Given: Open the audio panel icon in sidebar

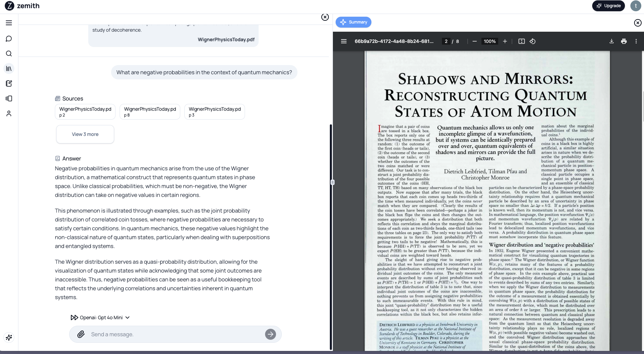Looking at the screenshot, I should pos(9,98).
